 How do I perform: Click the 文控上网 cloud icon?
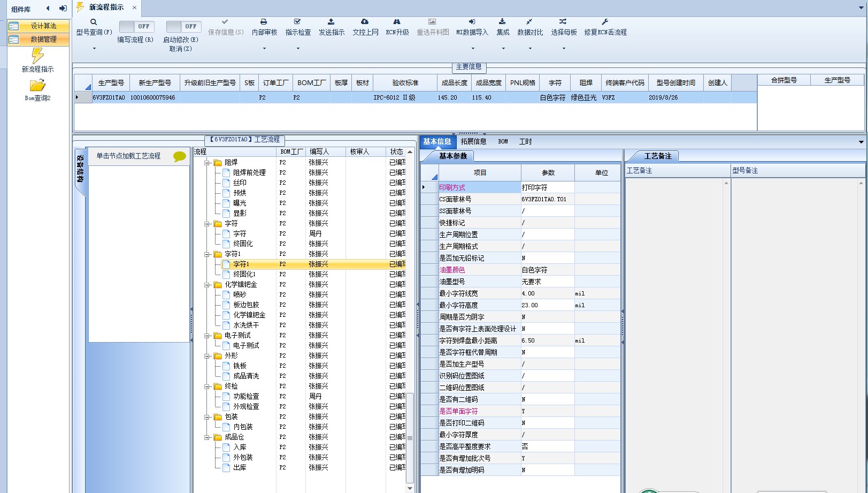tap(365, 22)
